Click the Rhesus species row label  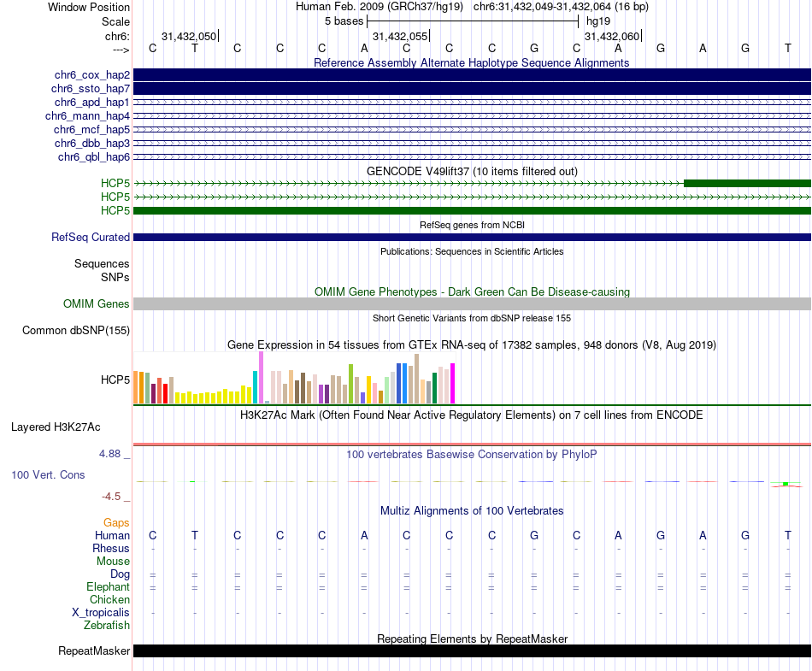coord(111,548)
